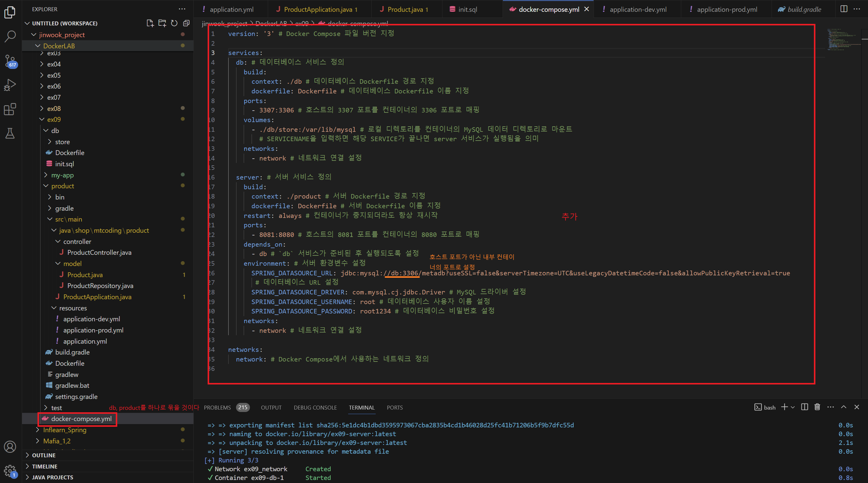Screen dimensions: 868x483
Task: Open ProductController.java in explorer
Action: [x=99, y=252]
